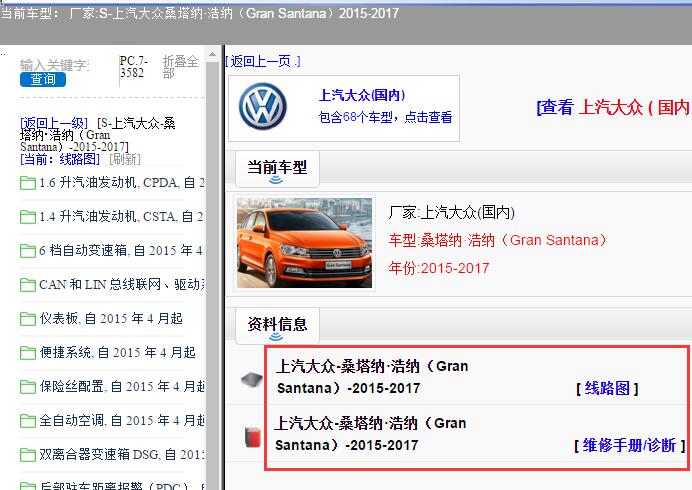692x490 pixels.
Task: Click the Gran Santana title in 线路图 row
Action: (x=372, y=377)
